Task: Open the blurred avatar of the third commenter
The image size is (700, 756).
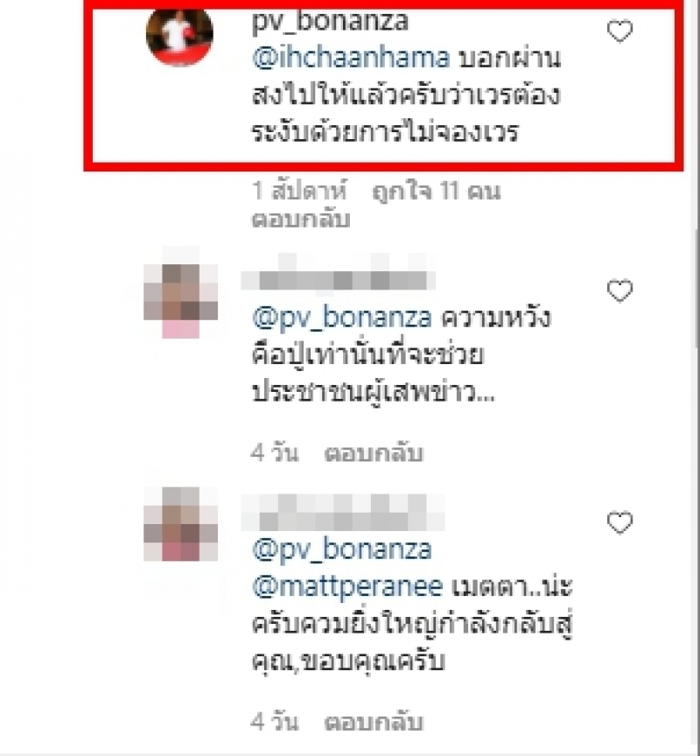Action: tap(181, 523)
